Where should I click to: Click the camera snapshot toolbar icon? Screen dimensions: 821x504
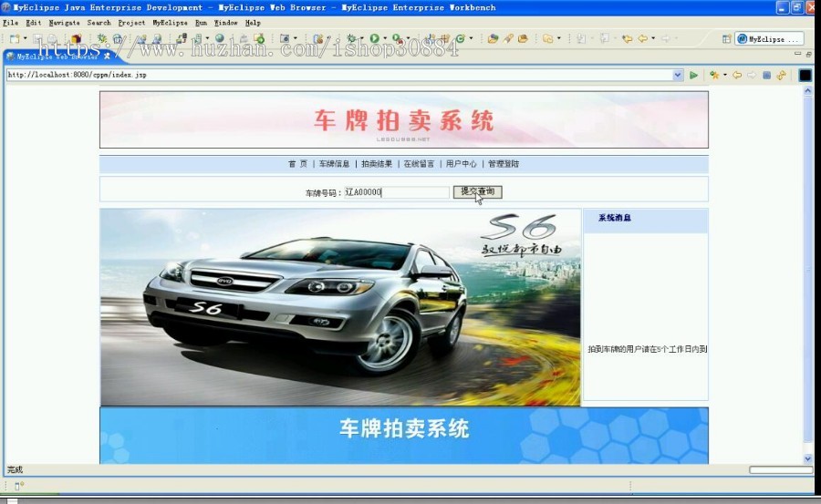[285, 38]
